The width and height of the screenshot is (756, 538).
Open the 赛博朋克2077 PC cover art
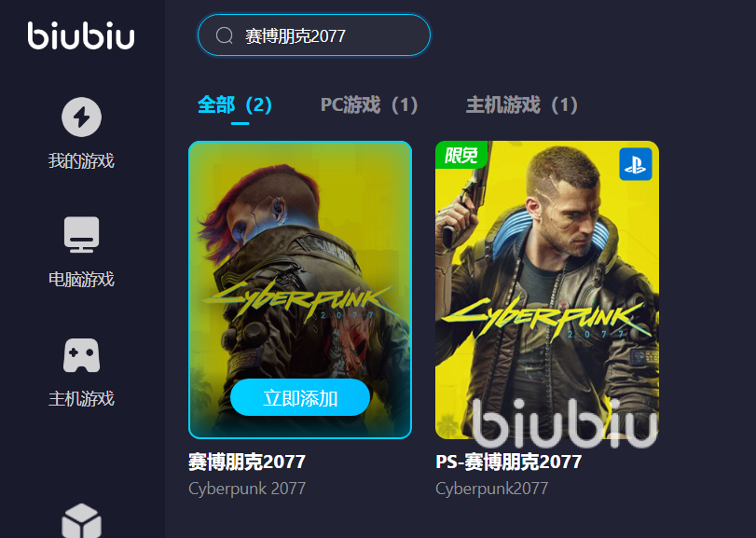300,290
